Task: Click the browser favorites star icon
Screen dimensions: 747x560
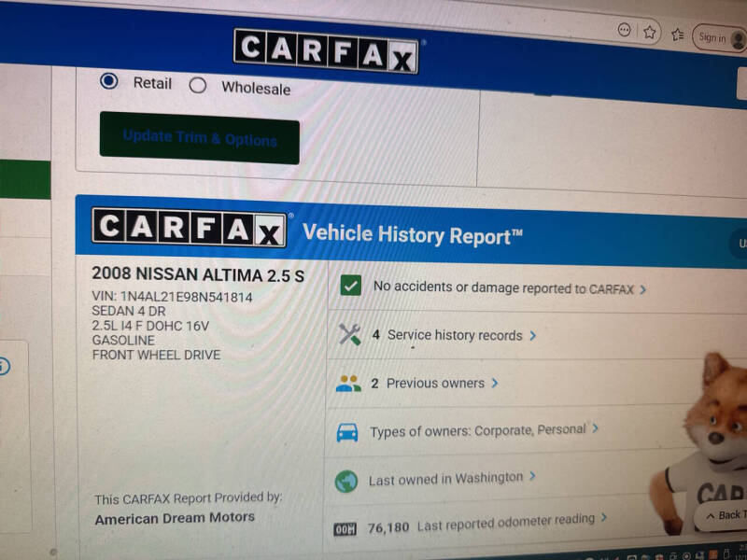Action: click(649, 33)
